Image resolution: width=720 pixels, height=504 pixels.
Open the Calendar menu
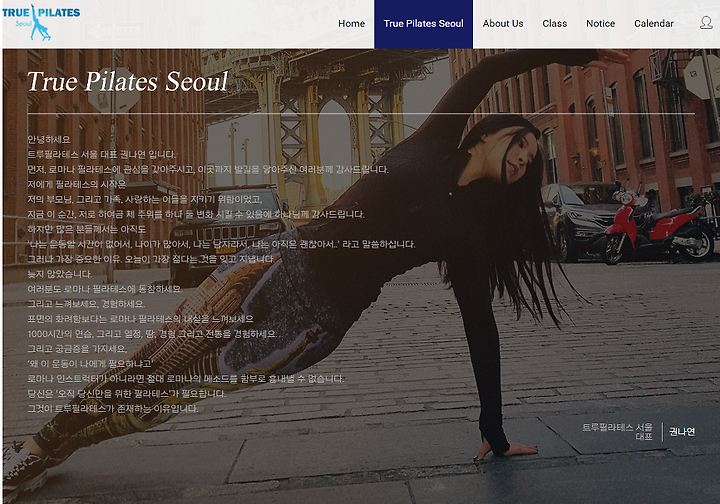(653, 23)
